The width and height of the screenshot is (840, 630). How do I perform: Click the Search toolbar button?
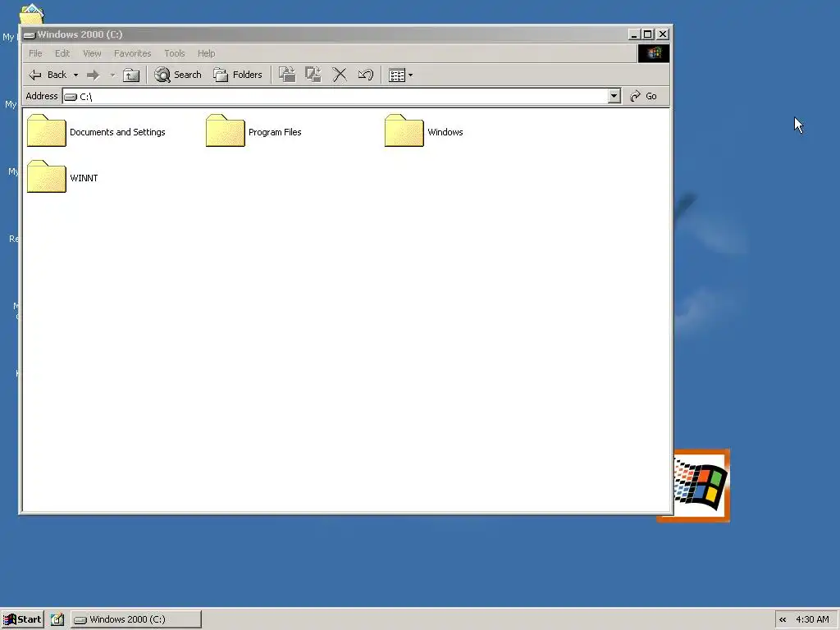click(178, 75)
